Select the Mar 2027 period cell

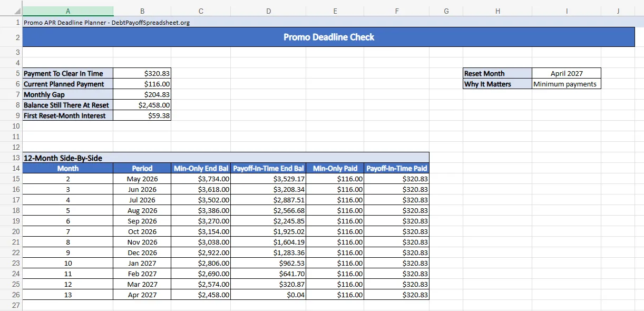coord(142,284)
